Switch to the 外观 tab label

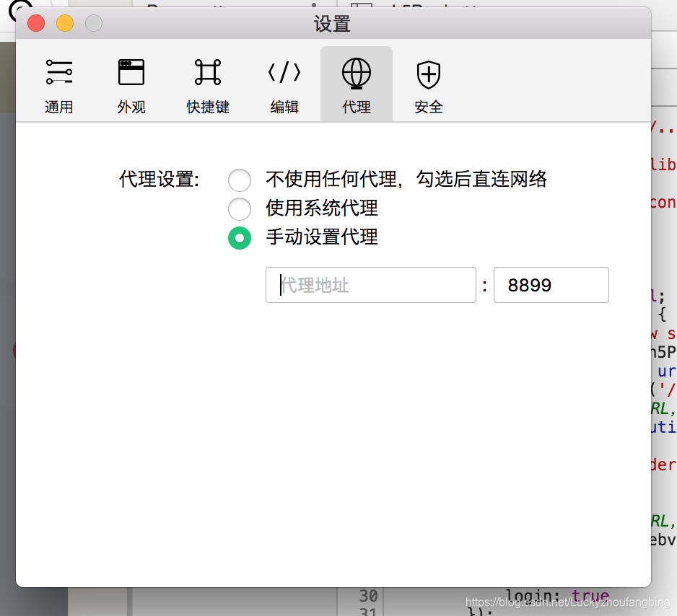[131, 107]
